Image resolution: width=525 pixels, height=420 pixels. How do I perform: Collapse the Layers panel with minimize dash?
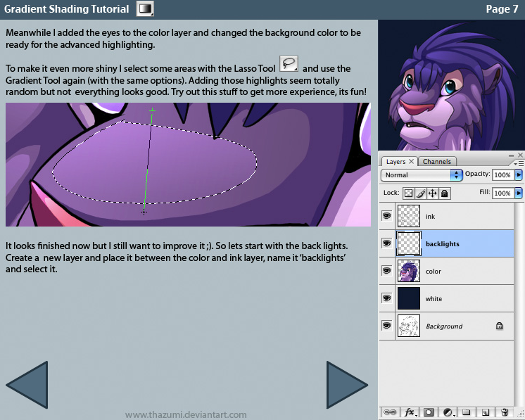[511, 155]
